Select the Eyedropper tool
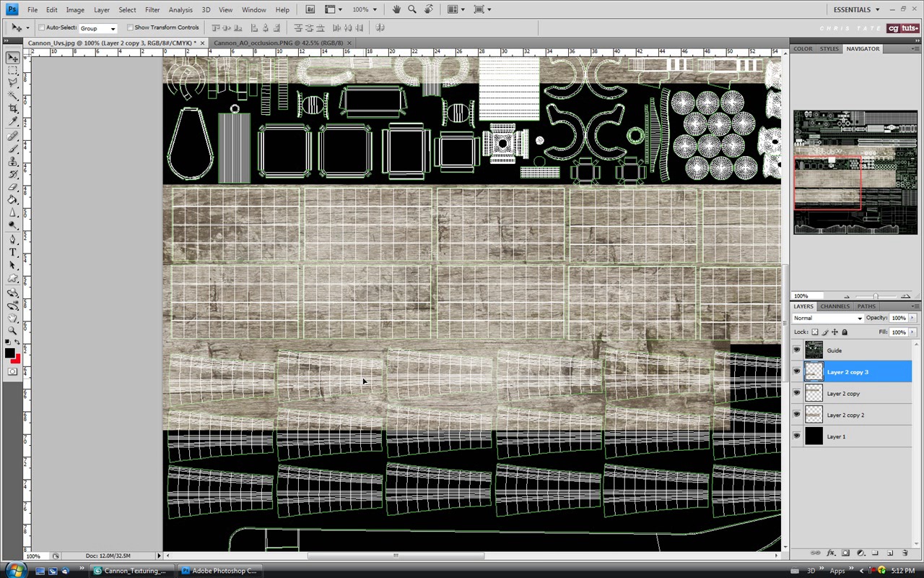Image resolution: width=924 pixels, height=578 pixels. pos(13,121)
